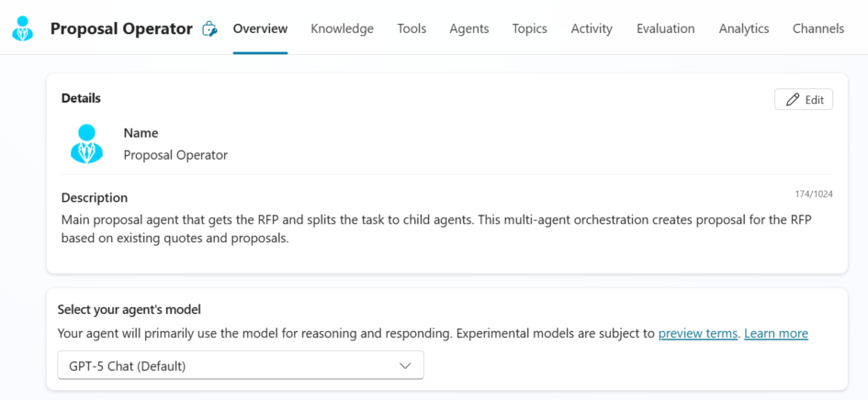
Task: Click the agent avatar in Details card
Action: pyautogui.click(x=87, y=144)
